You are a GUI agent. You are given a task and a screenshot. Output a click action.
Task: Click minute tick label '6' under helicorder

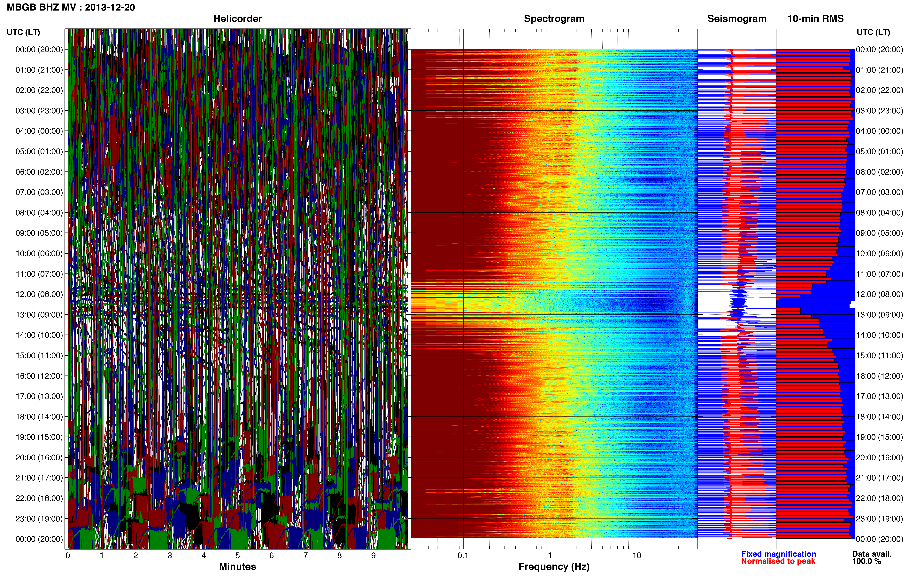coord(272,555)
